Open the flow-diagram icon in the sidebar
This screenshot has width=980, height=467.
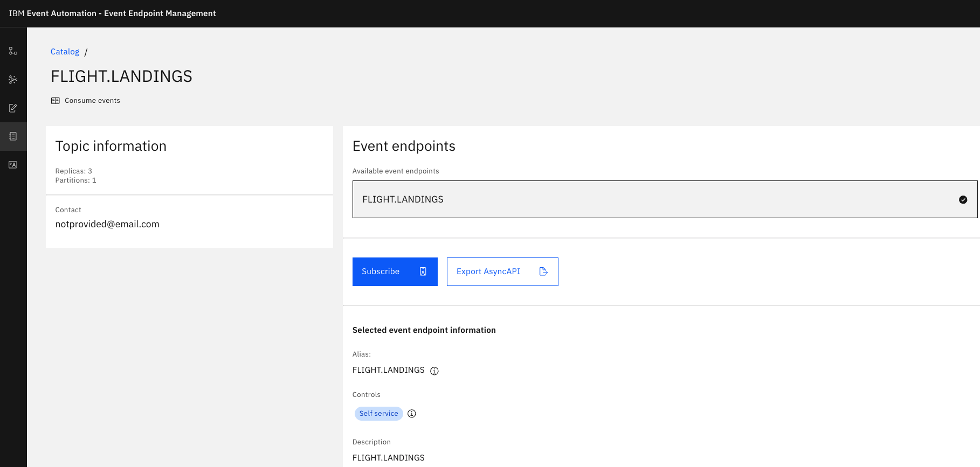[13, 51]
